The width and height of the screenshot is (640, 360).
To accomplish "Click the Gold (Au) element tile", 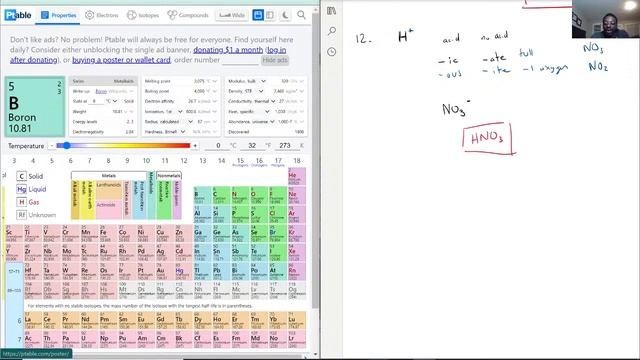I will (x=164, y=271).
